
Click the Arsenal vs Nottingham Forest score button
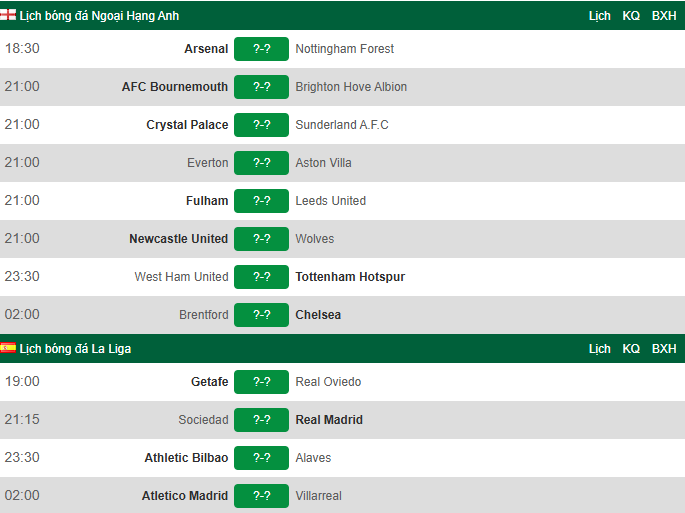point(261,49)
